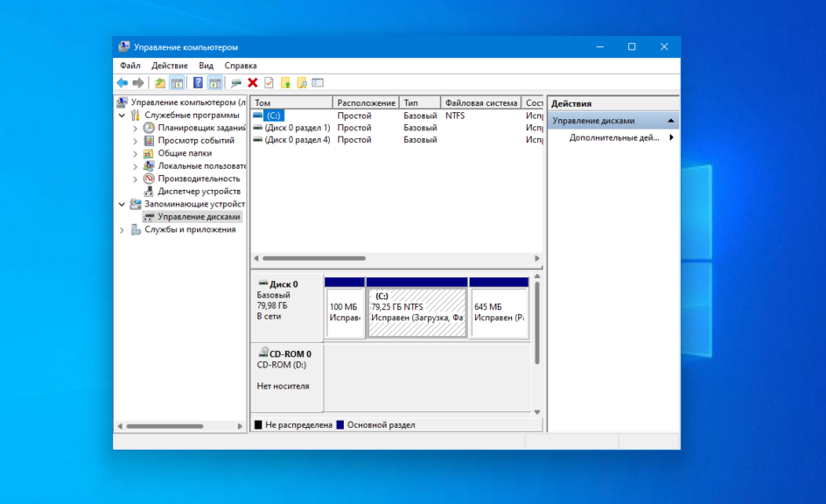This screenshot has height=504, width=826.
Task: Click the Up one level folder icon
Action: (x=160, y=83)
